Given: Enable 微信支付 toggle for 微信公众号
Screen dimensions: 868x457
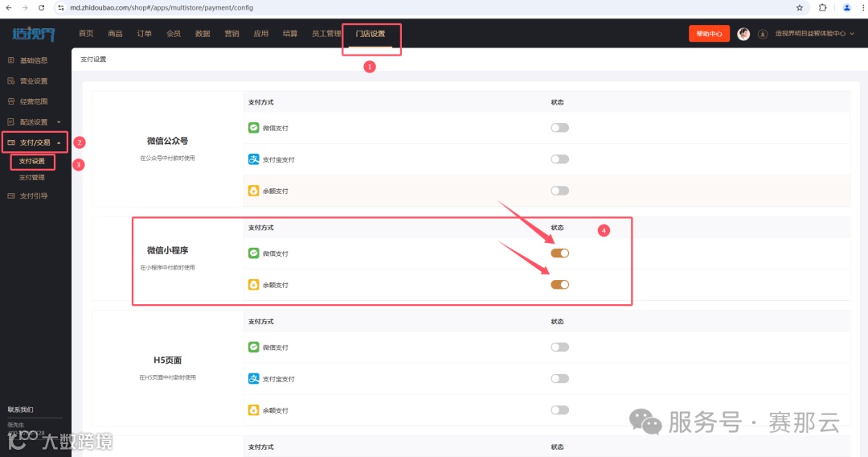Looking at the screenshot, I should [x=559, y=128].
